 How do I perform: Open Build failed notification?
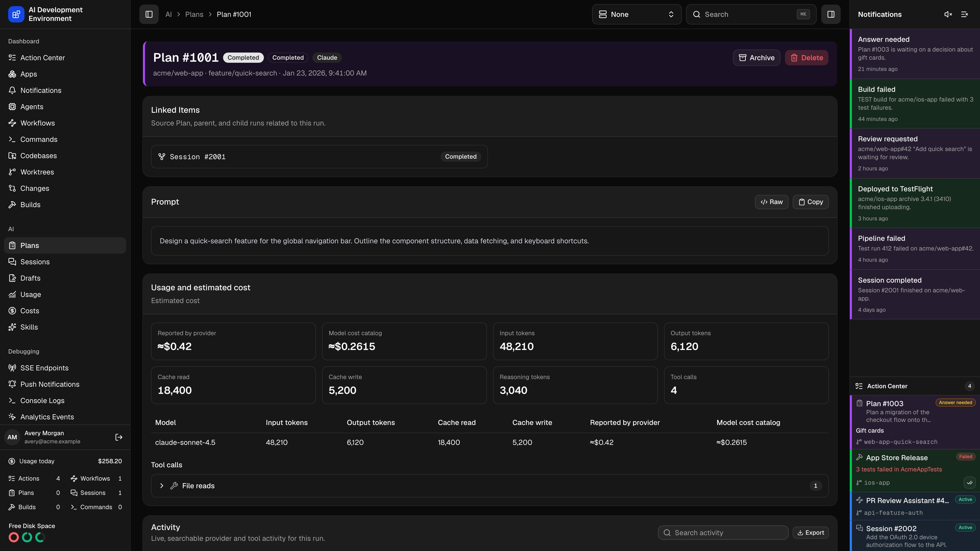(915, 104)
